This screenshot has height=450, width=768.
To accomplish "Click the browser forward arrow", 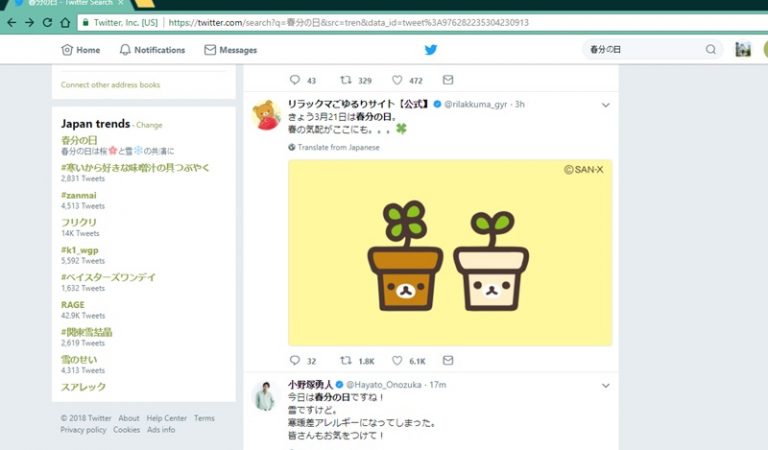I will pyautogui.click(x=29, y=23).
